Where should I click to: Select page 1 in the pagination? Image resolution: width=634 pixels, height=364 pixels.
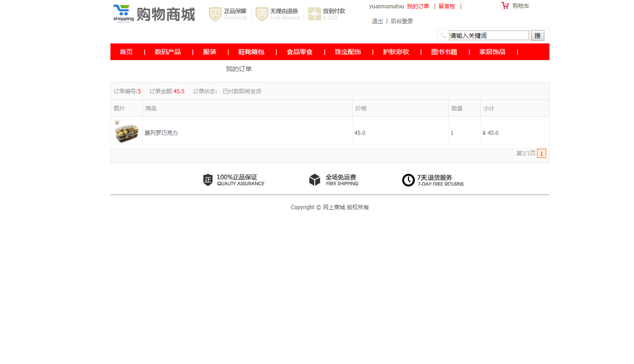[541, 153]
